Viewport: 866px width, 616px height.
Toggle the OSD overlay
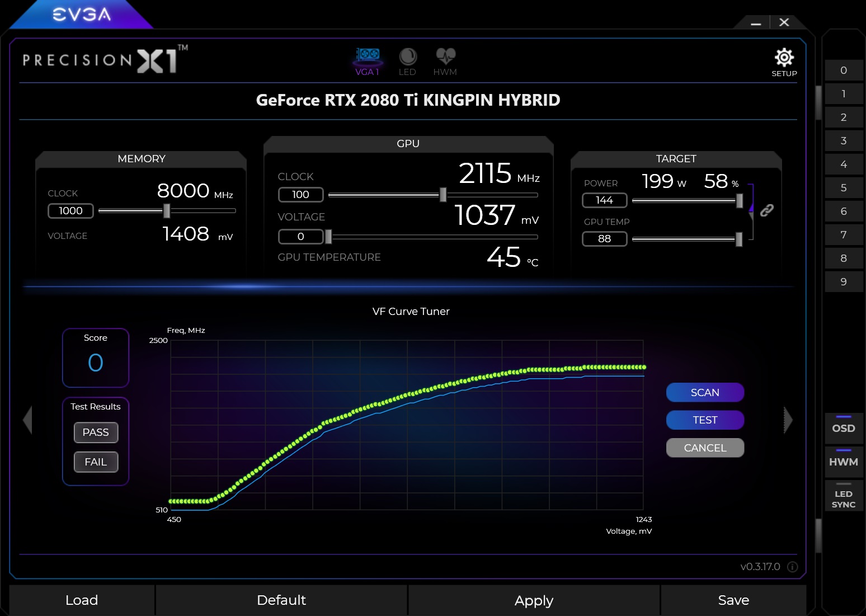843,428
